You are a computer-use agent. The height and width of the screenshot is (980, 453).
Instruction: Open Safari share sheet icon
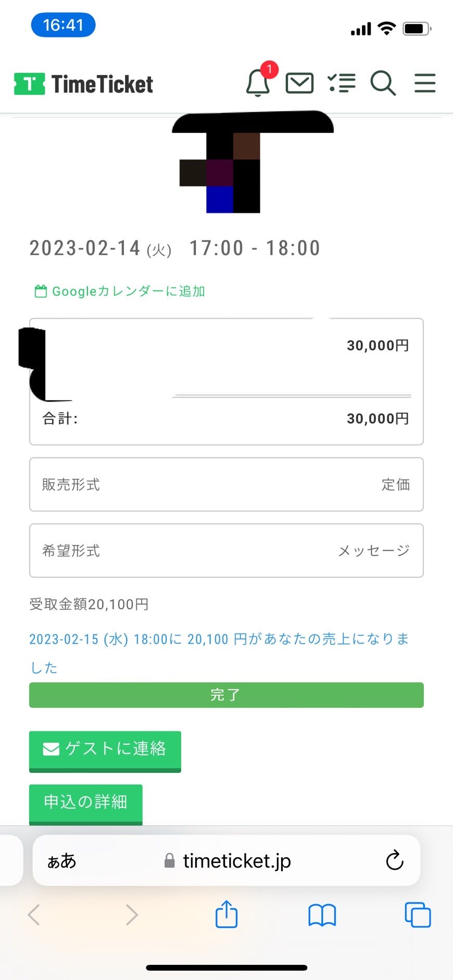pos(227,914)
